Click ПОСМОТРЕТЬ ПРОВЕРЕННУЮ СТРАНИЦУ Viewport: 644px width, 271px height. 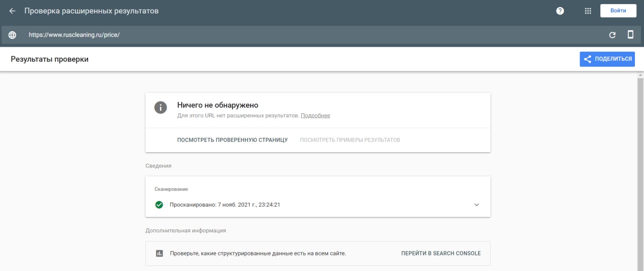232,140
